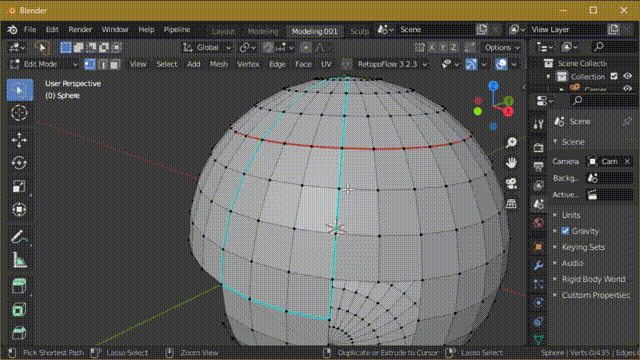Click the Tweak select tool icon in tool settings
The height and width of the screenshot is (360, 640).
pyautogui.click(x=42, y=47)
